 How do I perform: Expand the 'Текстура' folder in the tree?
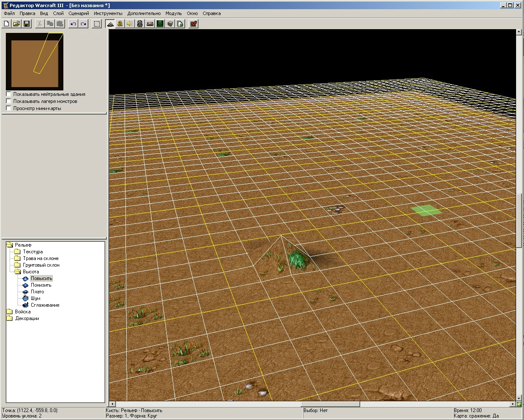(x=33, y=252)
